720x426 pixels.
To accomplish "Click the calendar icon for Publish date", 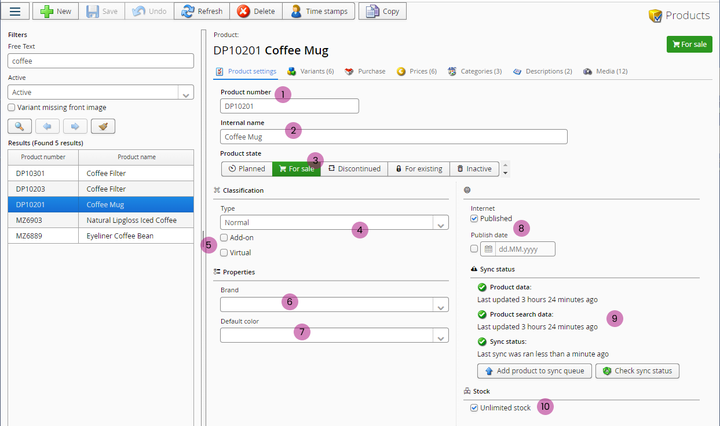I will [x=488, y=249].
